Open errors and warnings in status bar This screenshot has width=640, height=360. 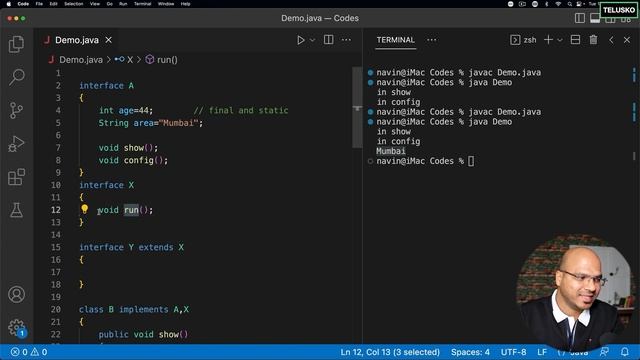[x=29, y=352]
